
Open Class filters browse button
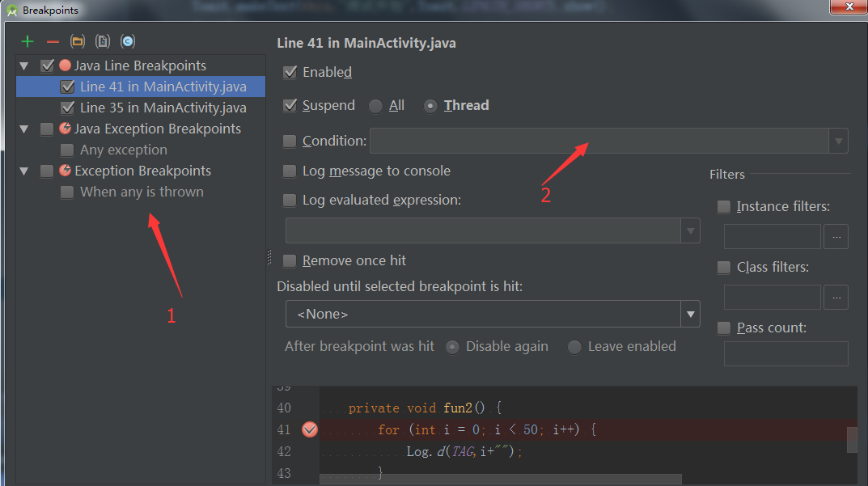(836, 298)
